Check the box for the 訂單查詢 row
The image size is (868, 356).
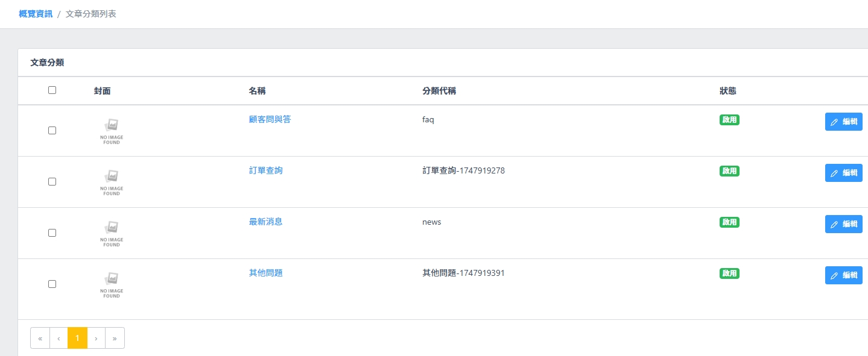pos(52,181)
